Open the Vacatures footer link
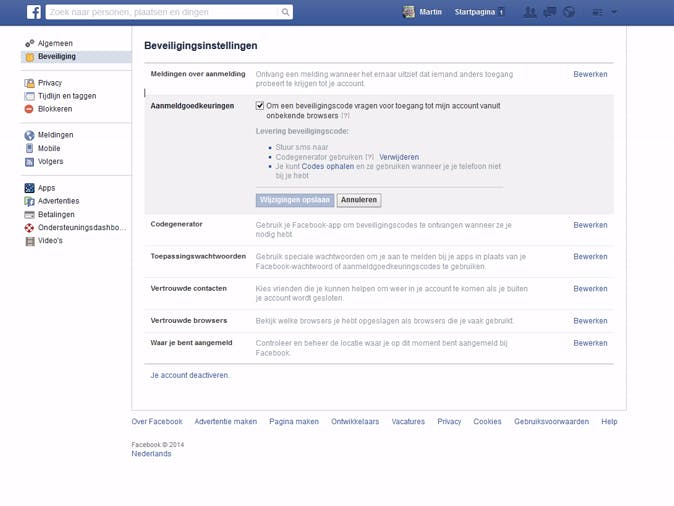 408,422
